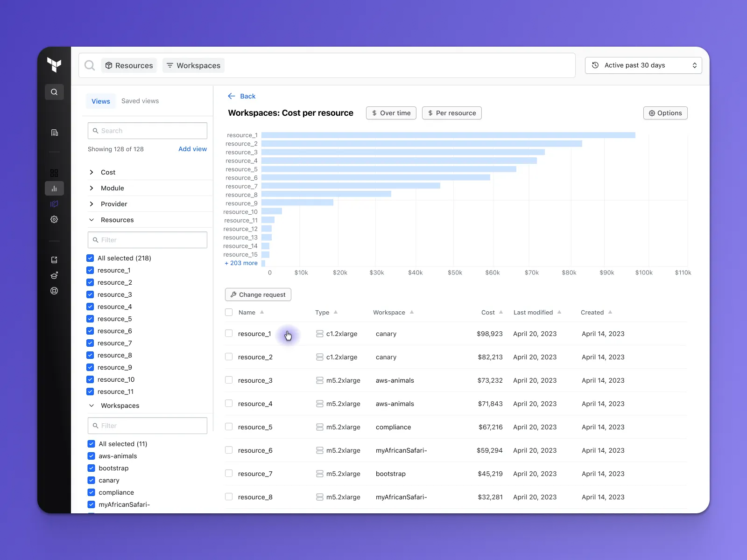The width and height of the screenshot is (747, 560).
Task: Select the resource_5 table row checkbox
Action: click(229, 427)
